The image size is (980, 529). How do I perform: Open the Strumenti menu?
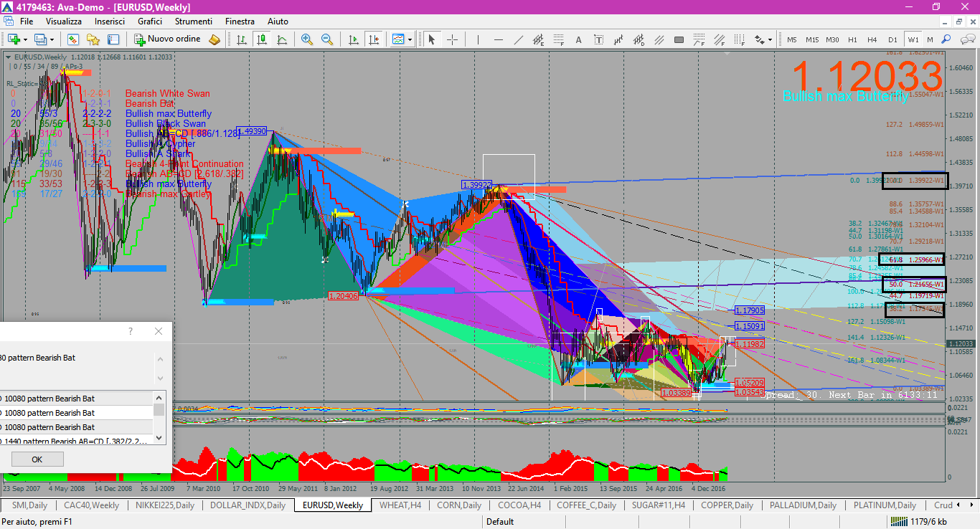[194, 22]
